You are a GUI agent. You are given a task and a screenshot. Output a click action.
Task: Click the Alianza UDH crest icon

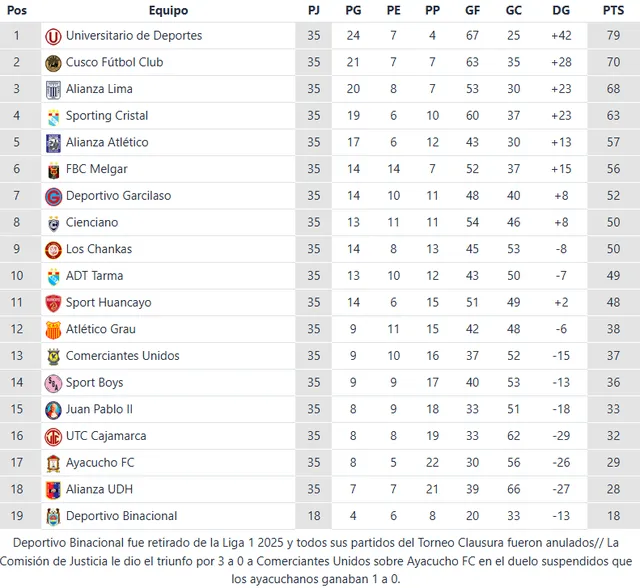pyautogui.click(x=53, y=489)
